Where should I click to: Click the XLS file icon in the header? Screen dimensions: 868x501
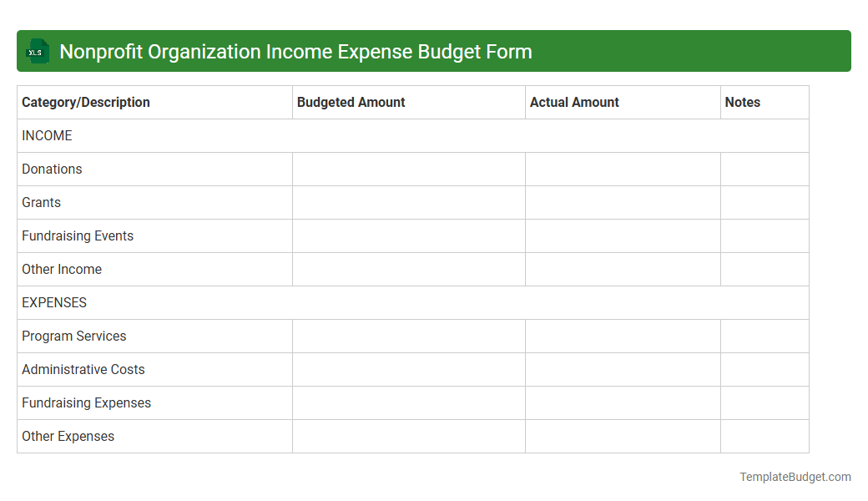coord(37,51)
